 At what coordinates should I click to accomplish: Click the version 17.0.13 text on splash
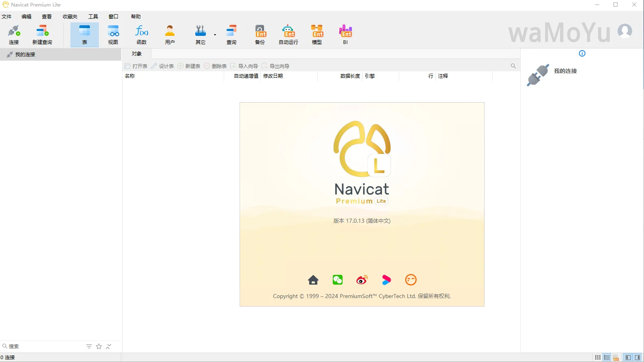[362, 221]
